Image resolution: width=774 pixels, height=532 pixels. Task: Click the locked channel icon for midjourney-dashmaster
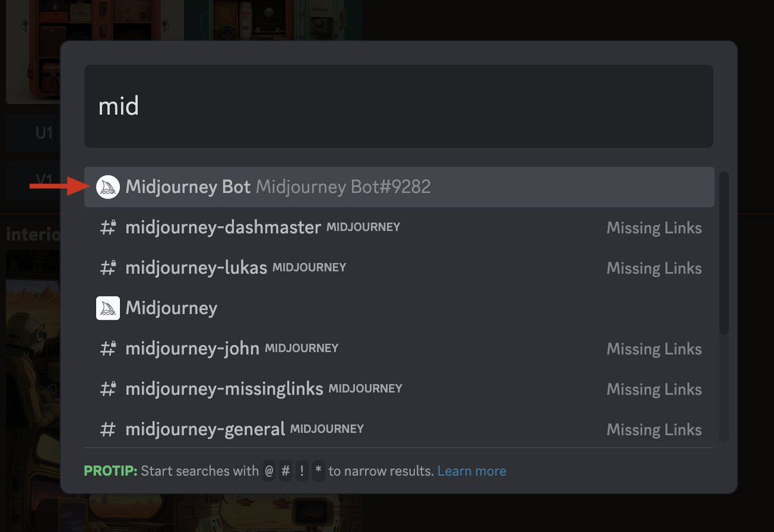click(108, 228)
